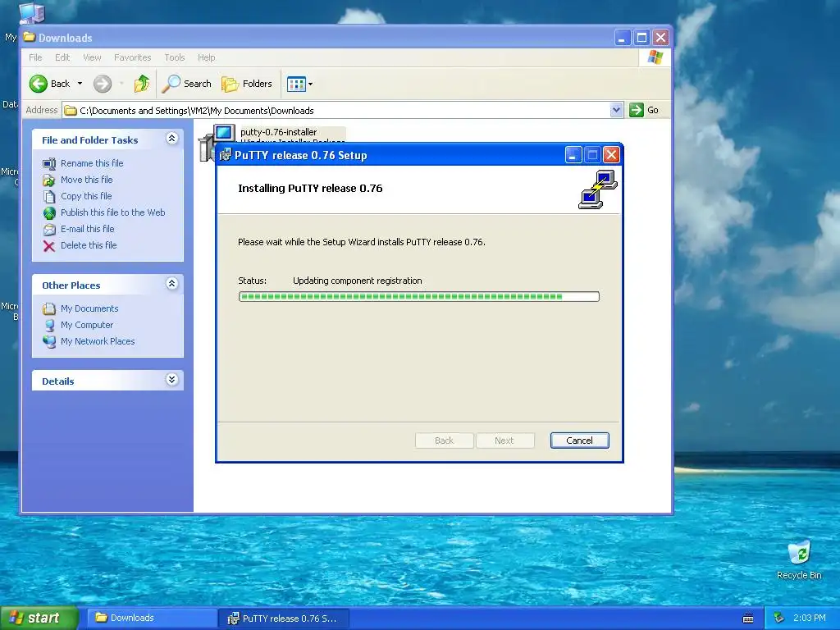The width and height of the screenshot is (840, 630).
Task: Switch to PuTTY release 0.76 taskbar button
Action: 284,619
